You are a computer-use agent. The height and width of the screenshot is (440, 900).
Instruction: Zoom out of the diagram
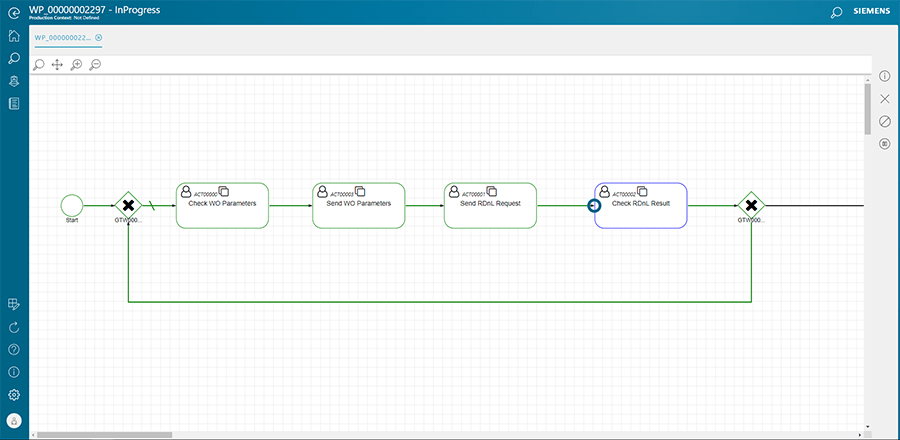tap(95, 65)
